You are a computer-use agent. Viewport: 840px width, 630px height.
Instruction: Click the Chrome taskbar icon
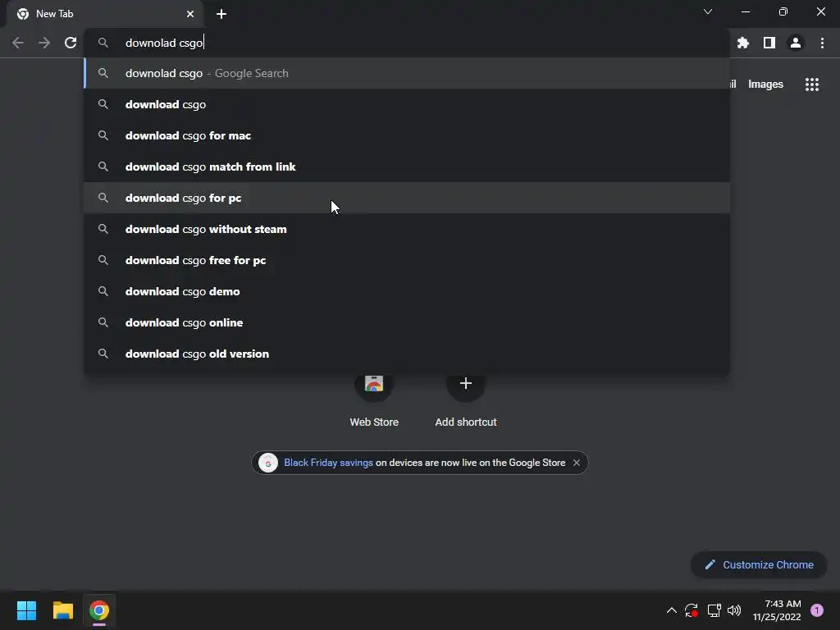point(99,610)
